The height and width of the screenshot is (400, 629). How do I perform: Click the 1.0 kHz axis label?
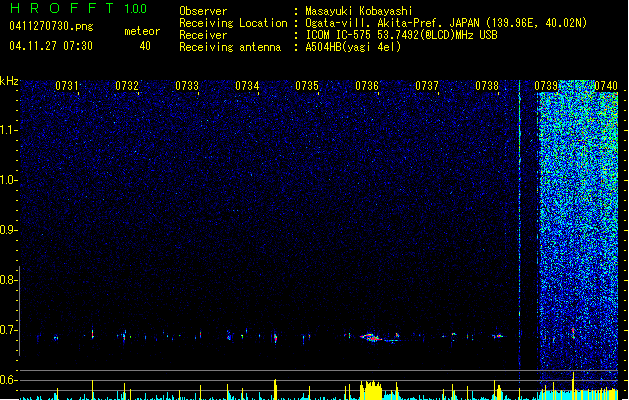pyautogui.click(x=8, y=180)
